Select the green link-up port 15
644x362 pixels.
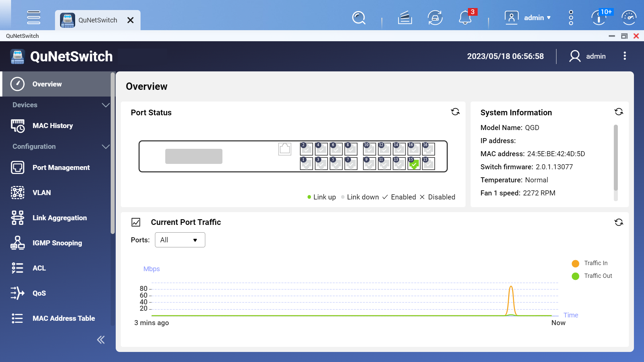coord(414,164)
